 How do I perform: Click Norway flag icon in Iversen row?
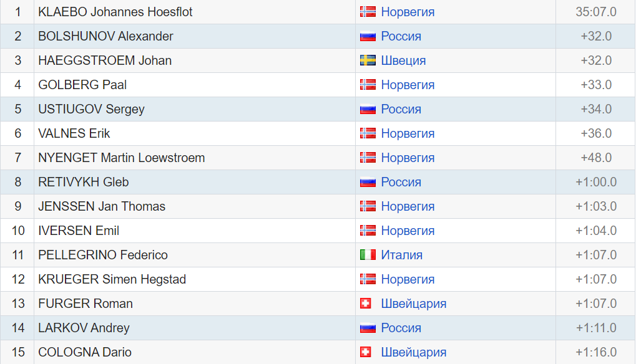368,231
